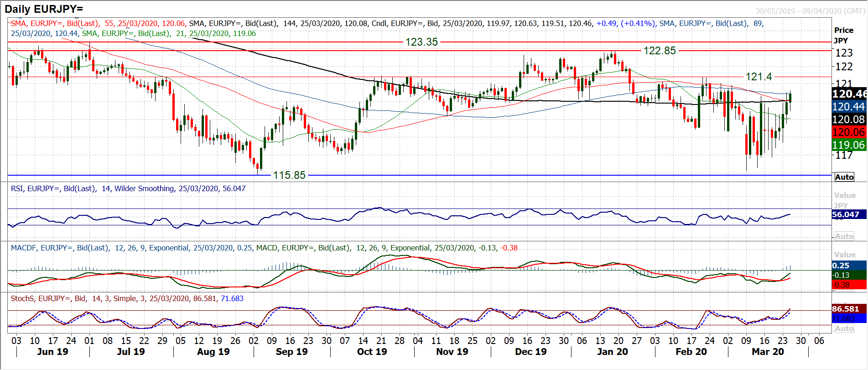This screenshot has width=868, height=370.
Task: Select the green SMA 21 legend entry
Action: (x=169, y=33)
